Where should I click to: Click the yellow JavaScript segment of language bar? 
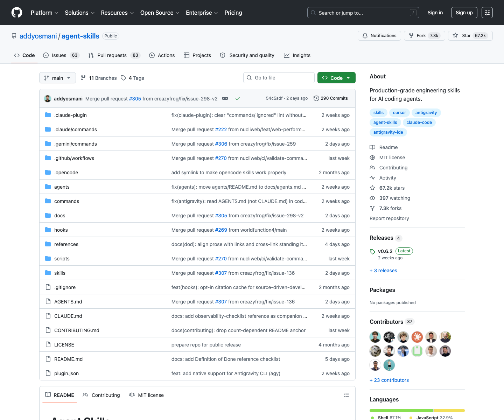tap(449, 411)
